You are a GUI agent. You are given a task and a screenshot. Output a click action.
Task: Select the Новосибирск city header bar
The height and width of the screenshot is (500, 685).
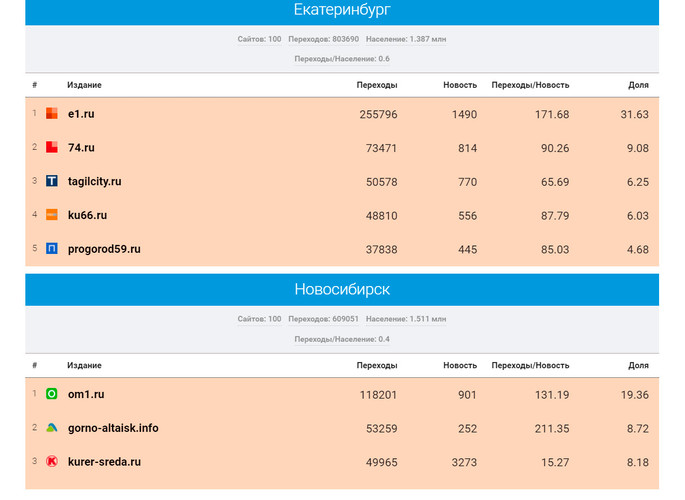tap(342, 290)
